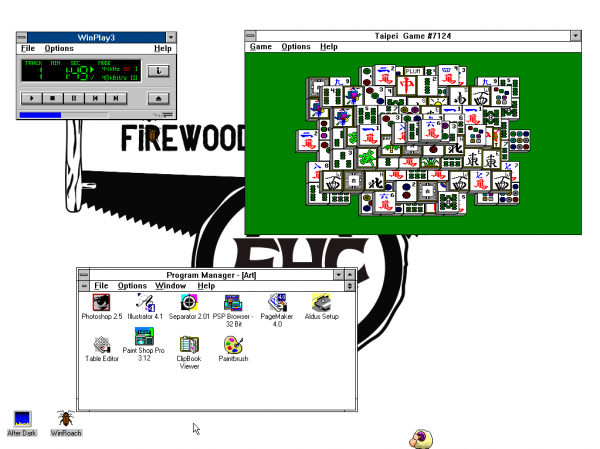Open Program Manager File menu

[101, 286]
